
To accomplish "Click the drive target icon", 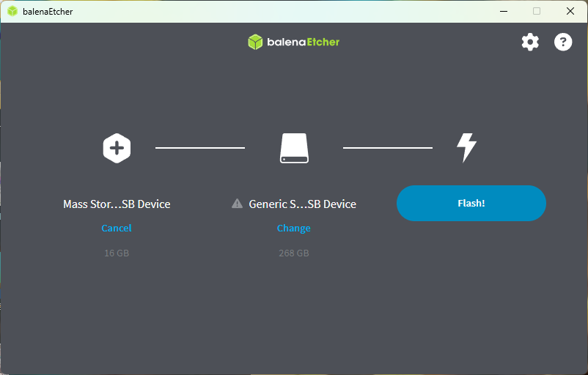I will coord(295,148).
